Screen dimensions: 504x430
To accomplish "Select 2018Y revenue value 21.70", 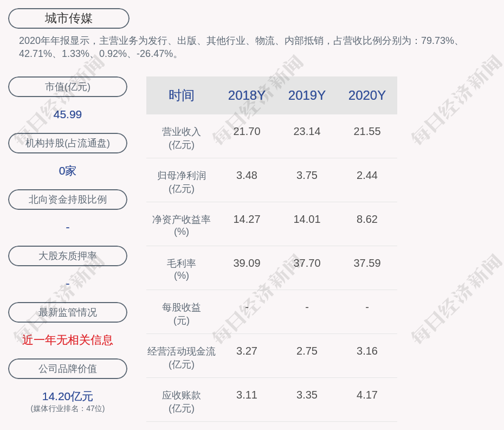I will [247, 132].
